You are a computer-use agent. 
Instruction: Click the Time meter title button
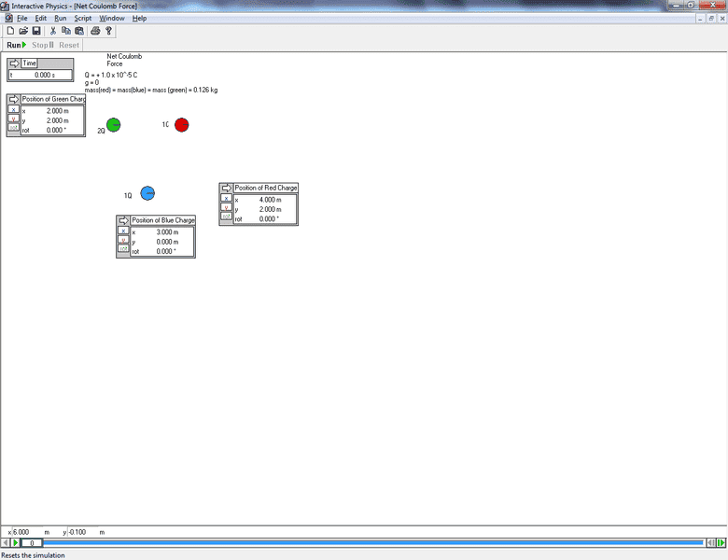coord(29,63)
